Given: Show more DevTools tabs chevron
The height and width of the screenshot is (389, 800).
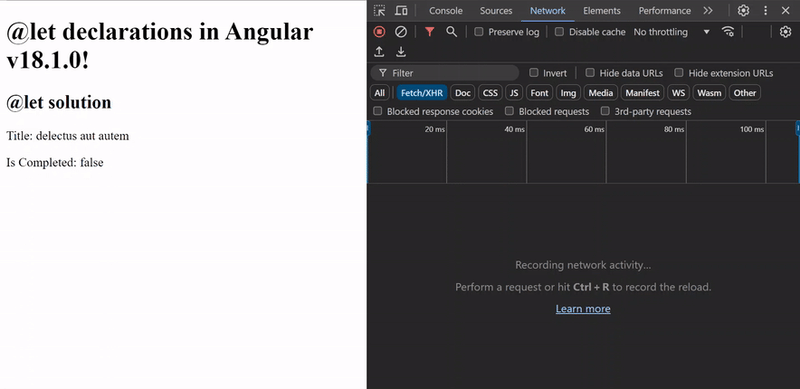Looking at the screenshot, I should click(708, 11).
